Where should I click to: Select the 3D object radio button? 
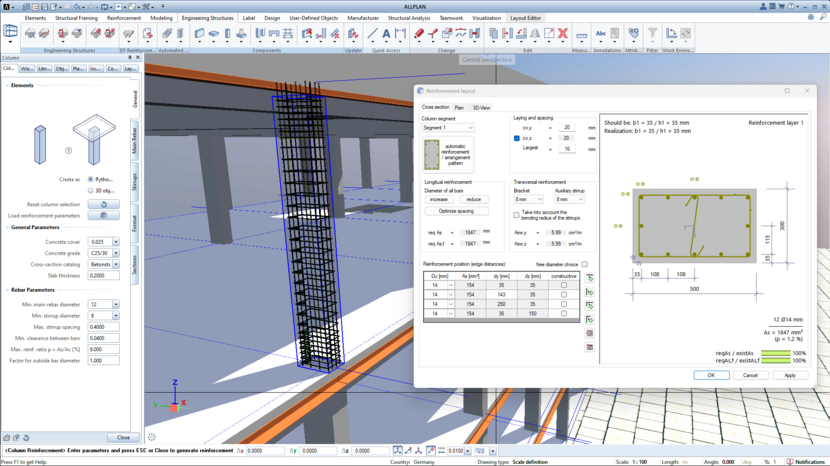[x=91, y=190]
